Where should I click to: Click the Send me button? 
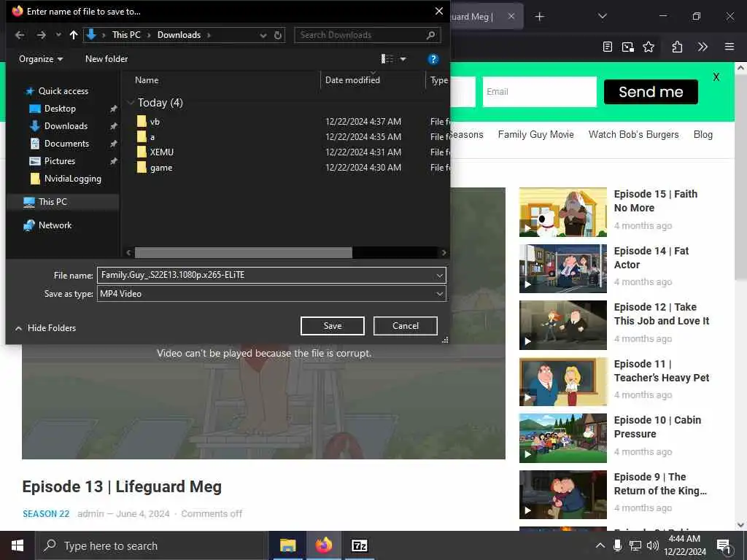click(651, 92)
